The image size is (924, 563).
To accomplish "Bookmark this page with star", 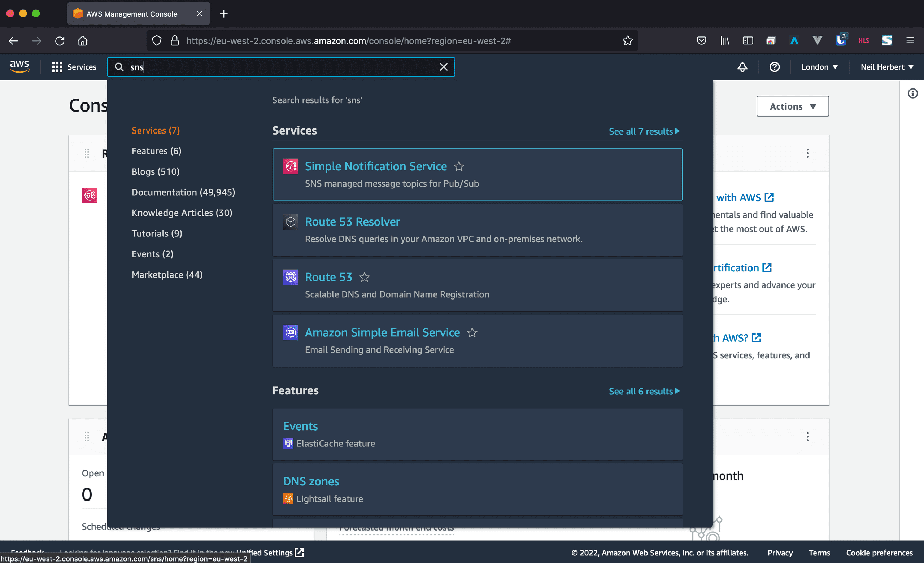I will (627, 40).
